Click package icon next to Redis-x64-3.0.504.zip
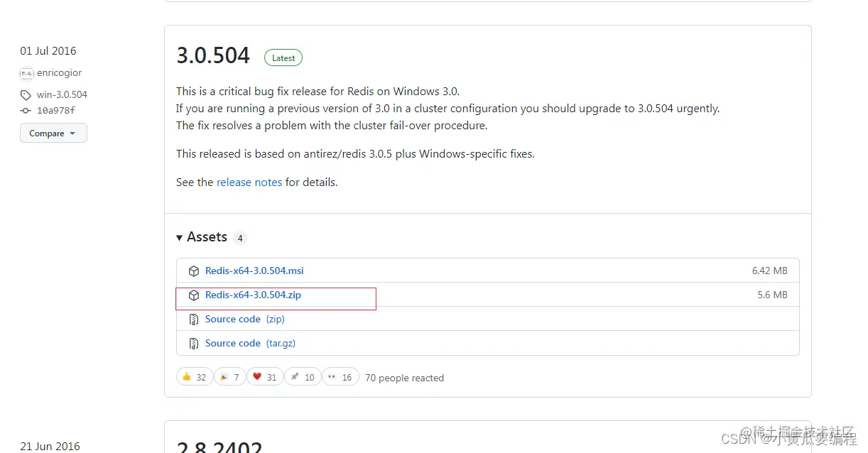 tap(194, 295)
